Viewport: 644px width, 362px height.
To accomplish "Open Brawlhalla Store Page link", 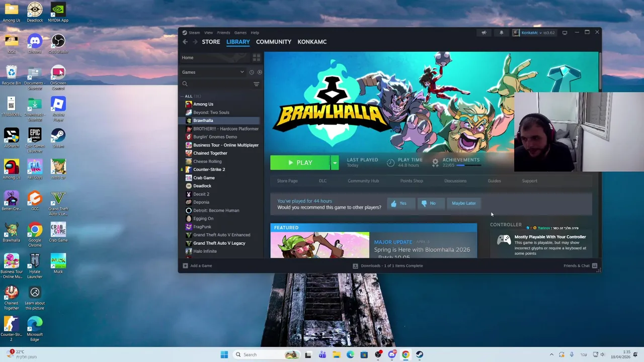I will point(287,181).
